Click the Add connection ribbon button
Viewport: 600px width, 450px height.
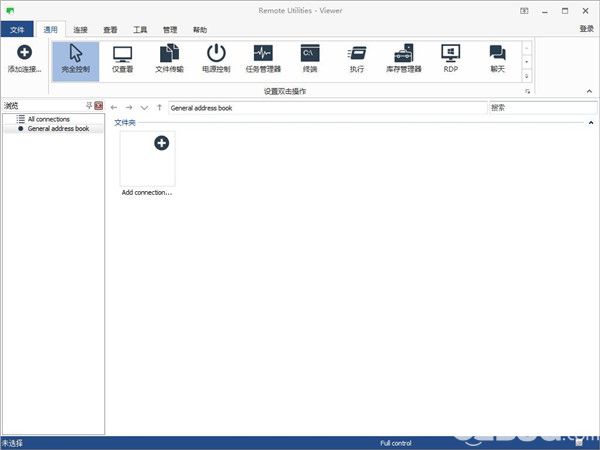click(24, 59)
